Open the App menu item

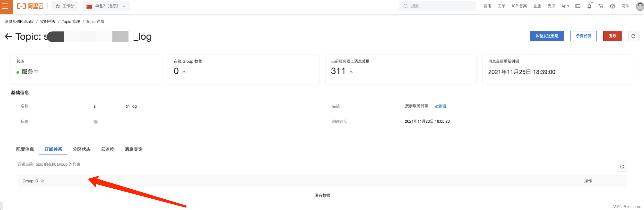565,6
